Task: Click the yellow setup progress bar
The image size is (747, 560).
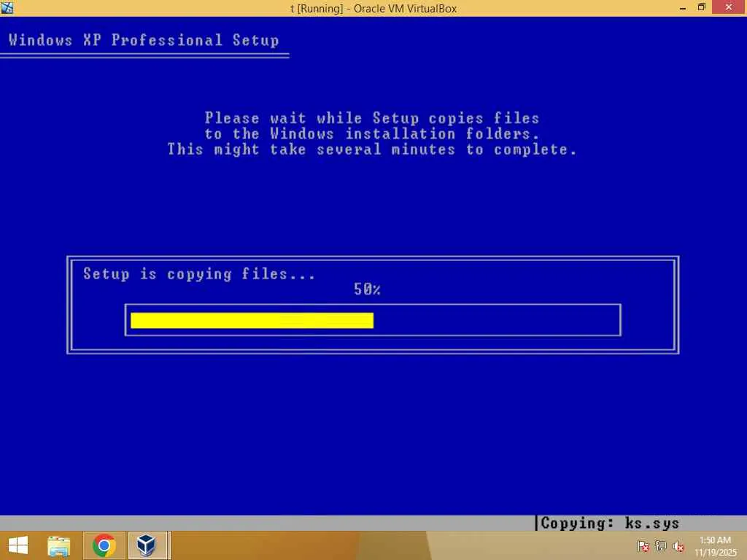Action: 252,321
